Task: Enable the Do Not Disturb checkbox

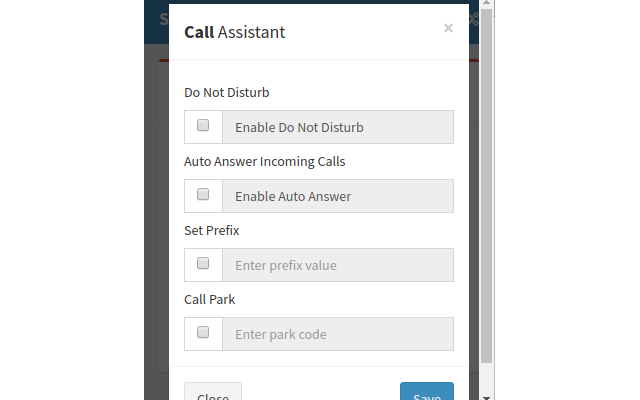Action: click(203, 125)
